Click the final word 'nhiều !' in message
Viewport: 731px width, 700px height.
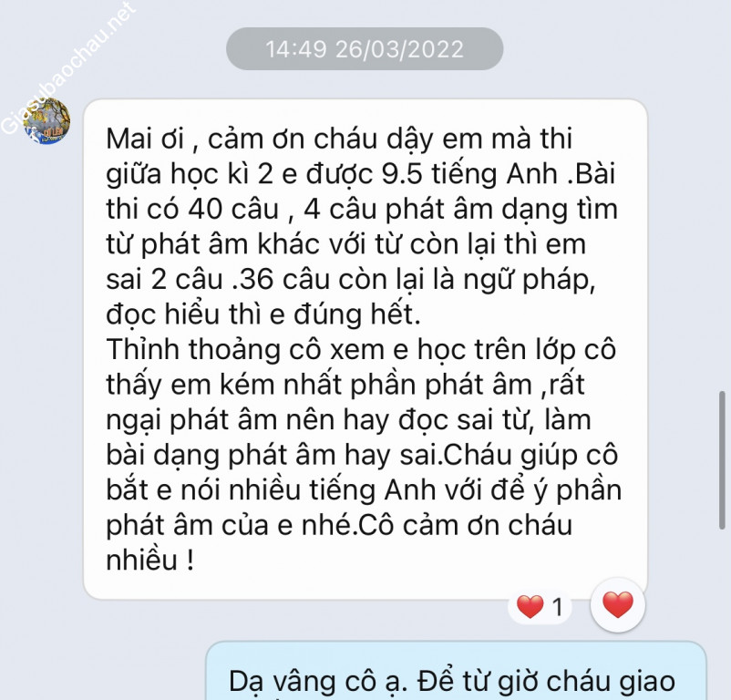point(150,561)
